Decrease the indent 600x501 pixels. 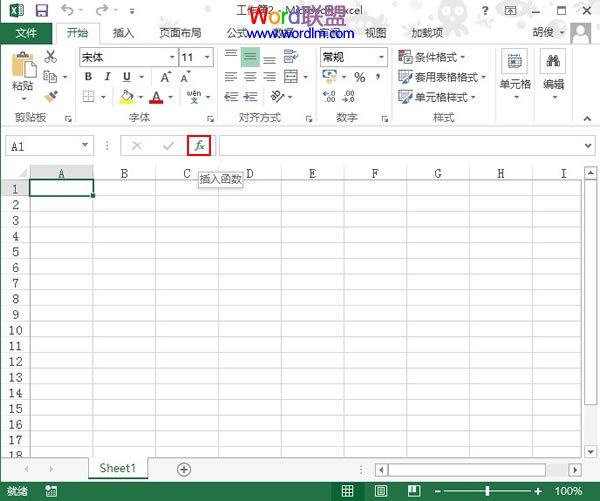[231, 96]
